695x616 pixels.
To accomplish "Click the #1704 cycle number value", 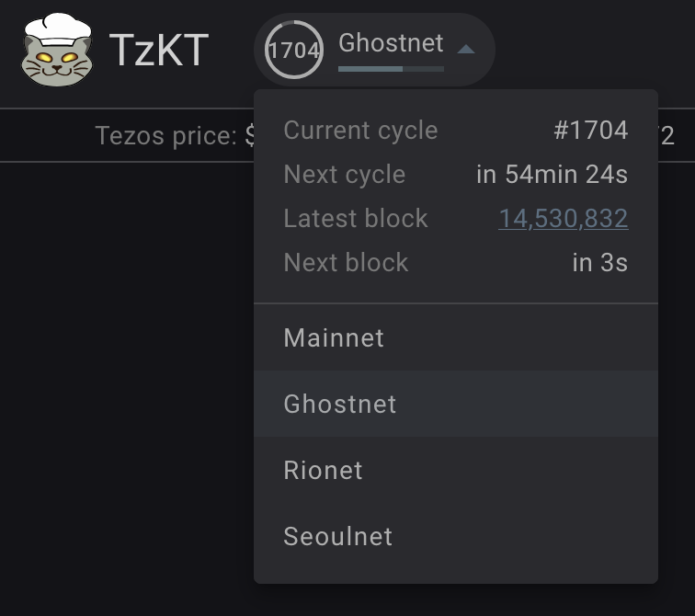I will tap(590, 131).
